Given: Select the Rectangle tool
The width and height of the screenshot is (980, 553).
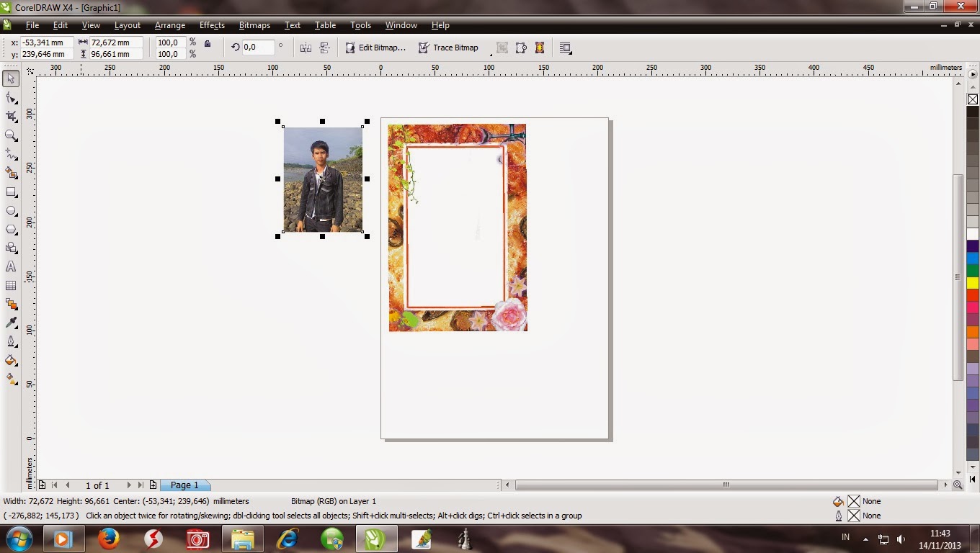Looking at the screenshot, I should pos(11,192).
